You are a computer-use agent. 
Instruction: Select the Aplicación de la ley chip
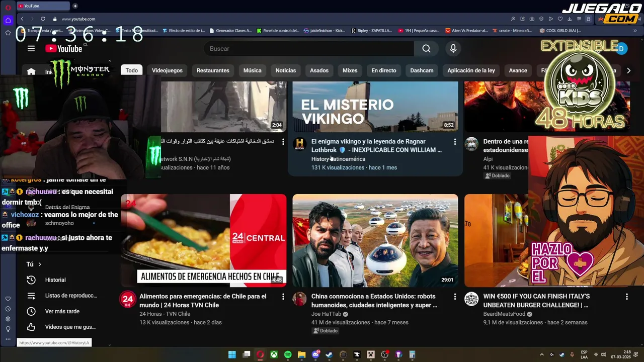coord(471,70)
